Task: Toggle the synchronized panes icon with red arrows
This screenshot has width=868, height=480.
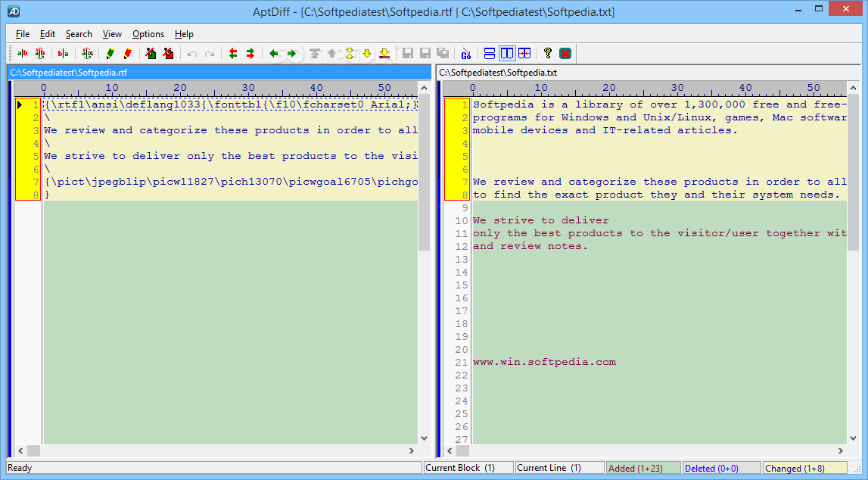Action: (524, 53)
